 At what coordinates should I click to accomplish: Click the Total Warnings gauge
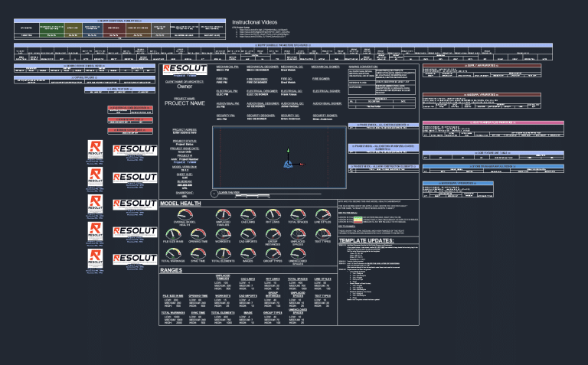coord(172,253)
